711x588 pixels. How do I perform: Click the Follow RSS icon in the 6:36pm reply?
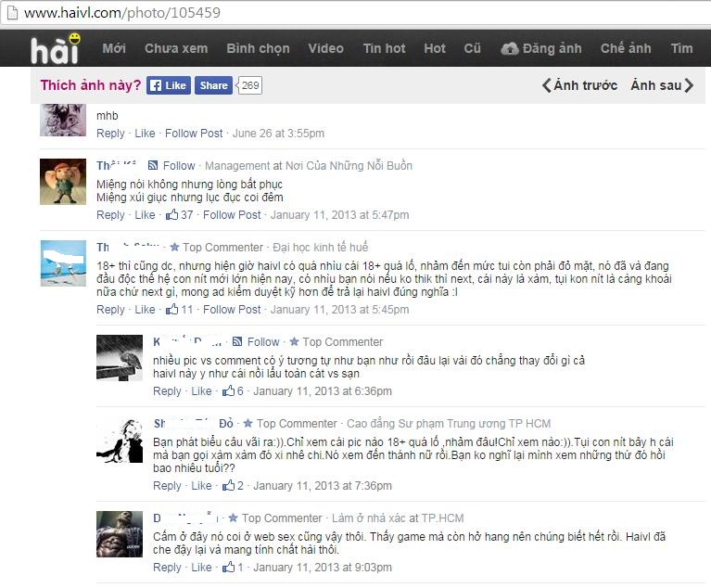[x=236, y=341]
